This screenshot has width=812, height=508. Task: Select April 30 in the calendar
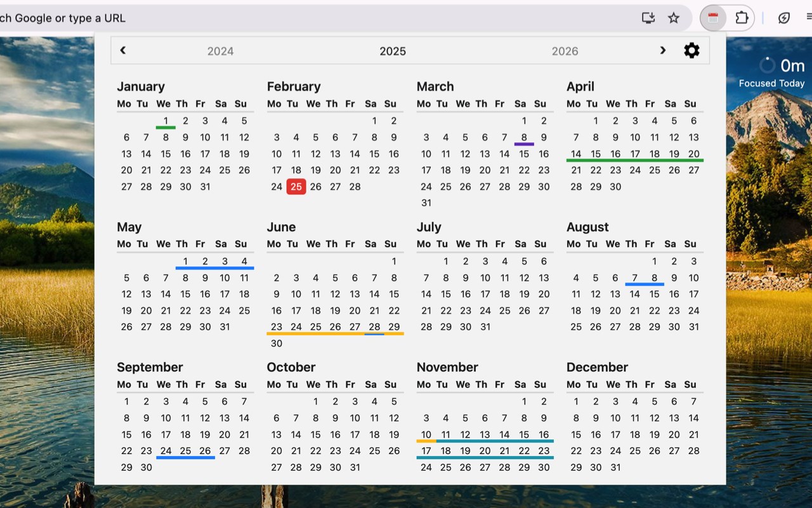coord(615,187)
